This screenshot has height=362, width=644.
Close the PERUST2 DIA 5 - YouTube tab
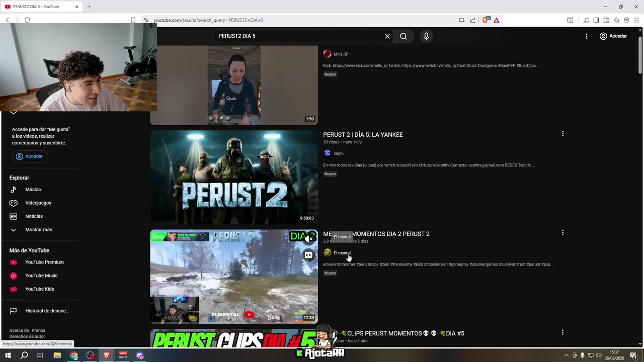[x=77, y=7]
